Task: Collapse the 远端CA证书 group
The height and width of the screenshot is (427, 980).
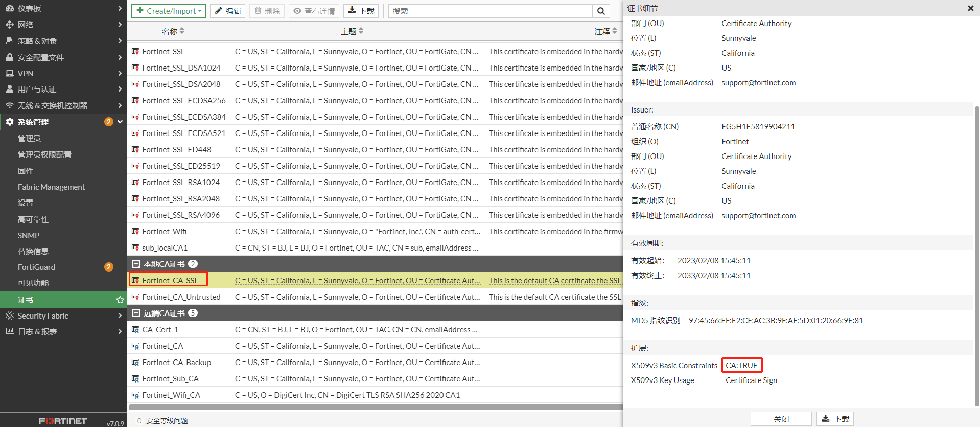Action: tap(136, 313)
